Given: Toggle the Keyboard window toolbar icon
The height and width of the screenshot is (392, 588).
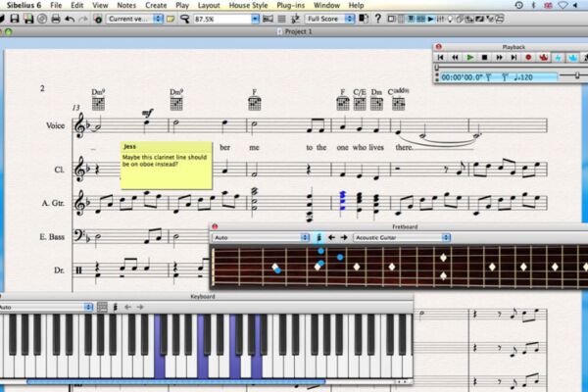Looking at the screenshot, I should (411, 19).
